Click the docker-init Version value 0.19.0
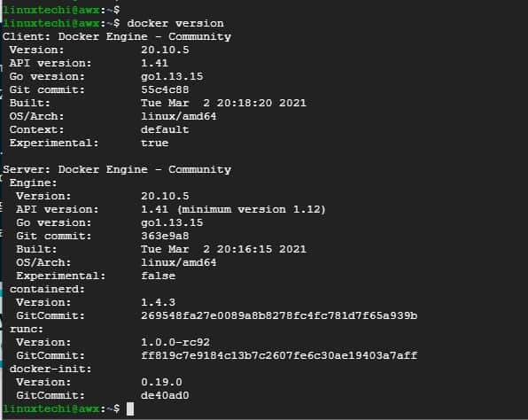This screenshot has height=420, width=528. [x=161, y=382]
